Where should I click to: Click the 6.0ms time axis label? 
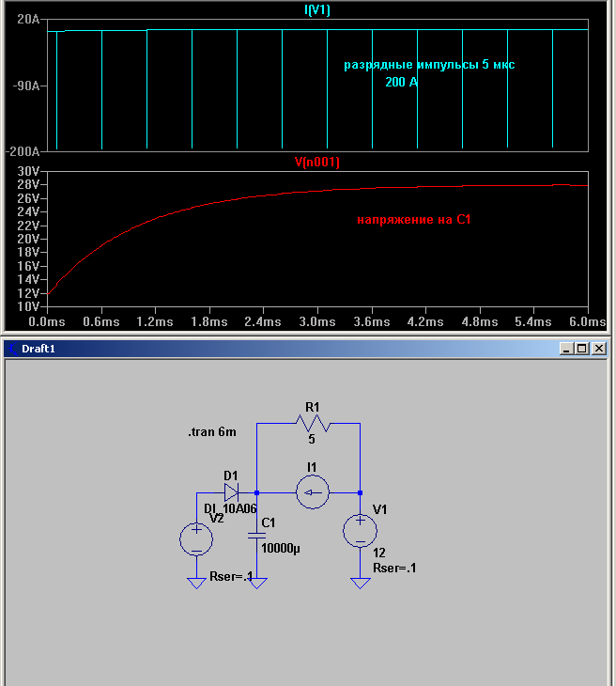[588, 321]
